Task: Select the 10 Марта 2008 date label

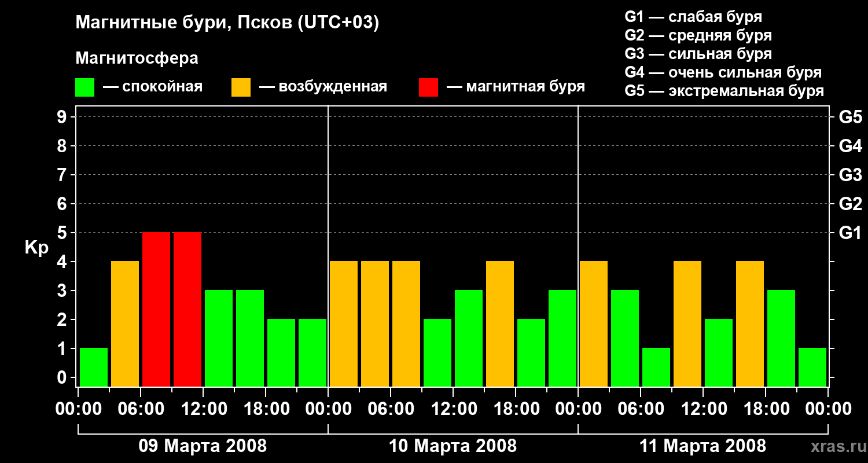Action: (453, 446)
